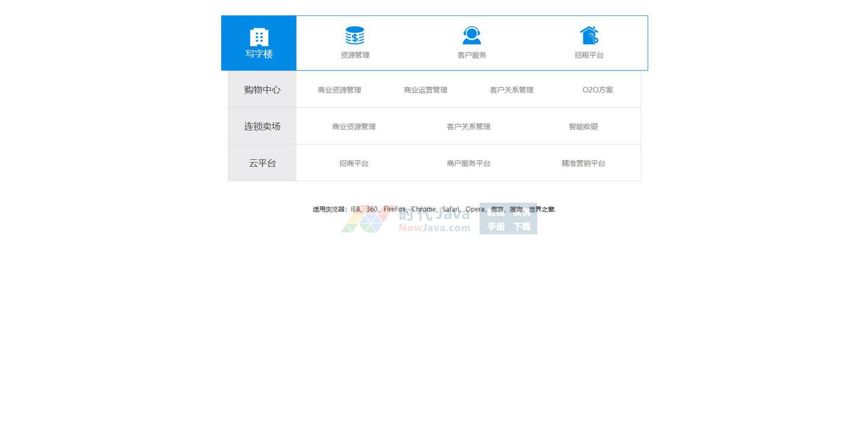This screenshot has height=437, width=868.
Task: Open the 云平台 category tab
Action: [262, 163]
